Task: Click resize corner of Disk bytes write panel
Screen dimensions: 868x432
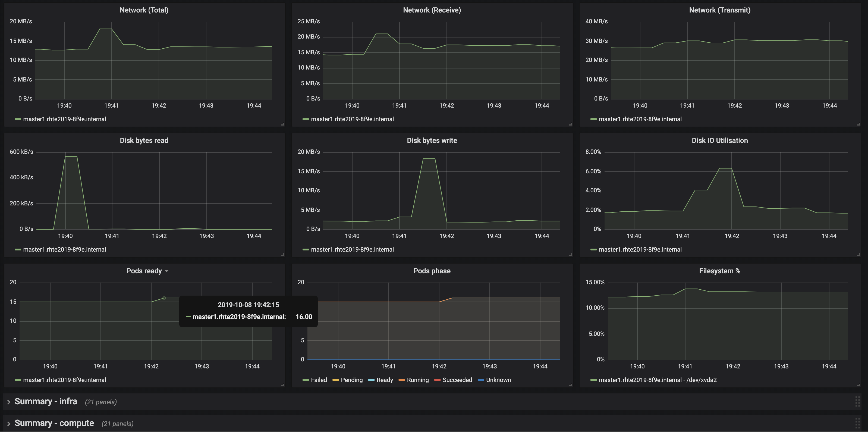Action: [x=570, y=255]
